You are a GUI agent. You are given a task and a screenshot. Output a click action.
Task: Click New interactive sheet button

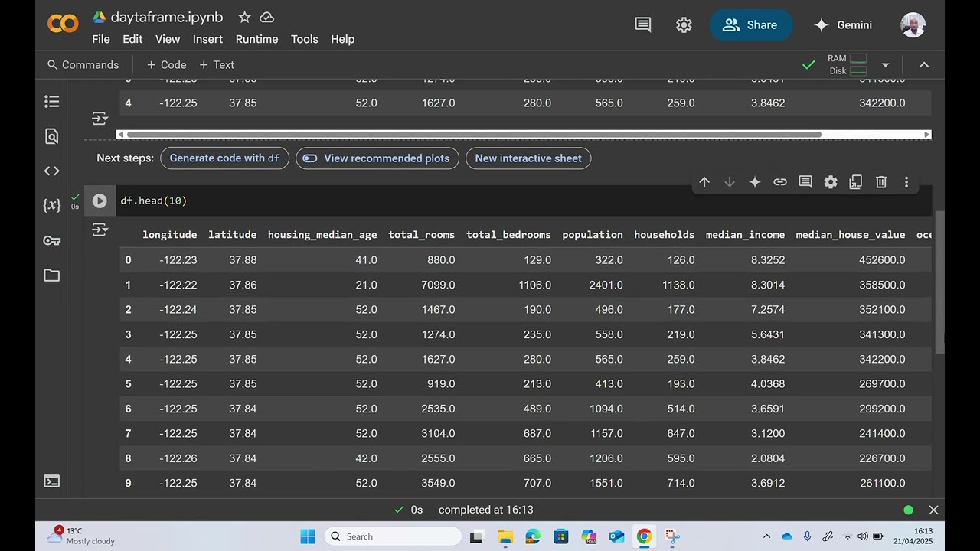(x=528, y=158)
